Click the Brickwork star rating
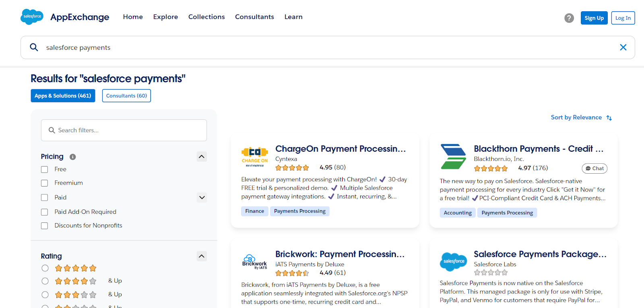The height and width of the screenshot is (308, 644). [x=292, y=273]
